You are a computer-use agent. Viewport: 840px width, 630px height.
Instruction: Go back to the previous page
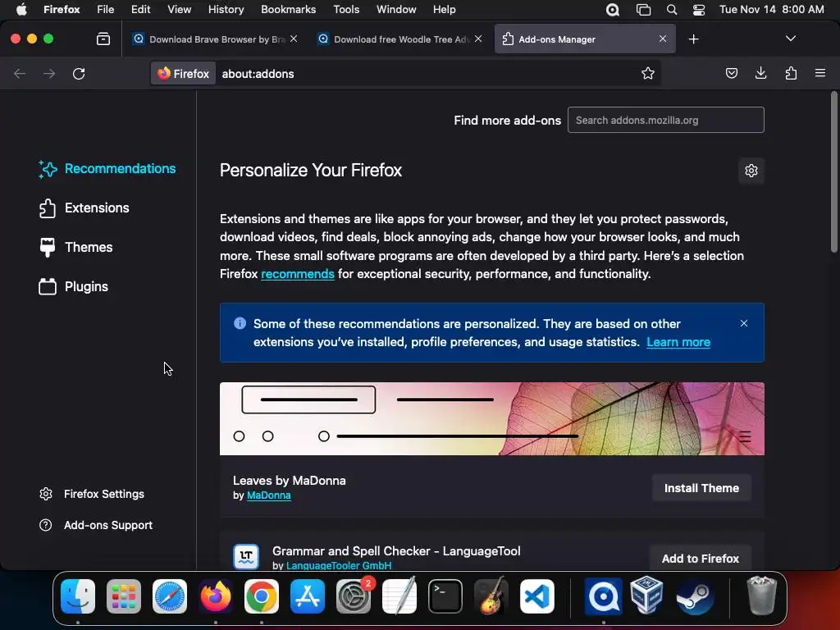click(20, 73)
